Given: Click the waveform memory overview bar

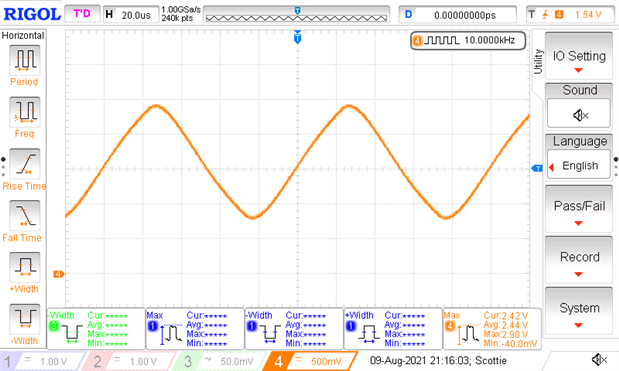Looking at the screenshot, I should point(296,15).
